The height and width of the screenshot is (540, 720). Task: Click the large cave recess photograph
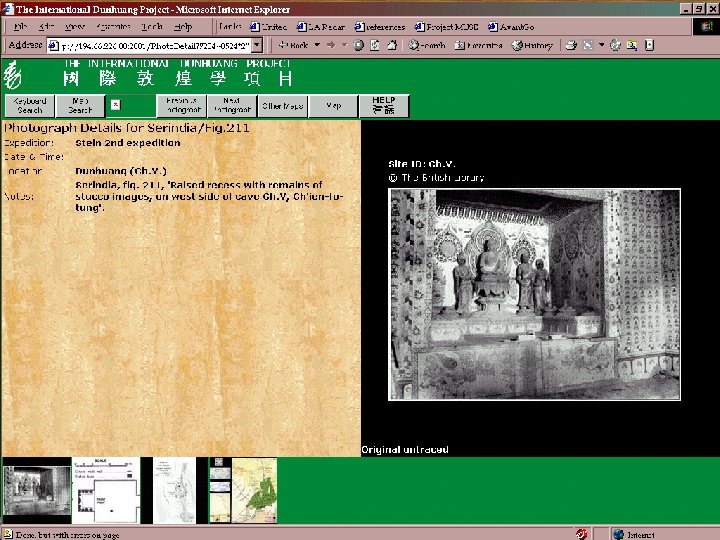point(534,294)
